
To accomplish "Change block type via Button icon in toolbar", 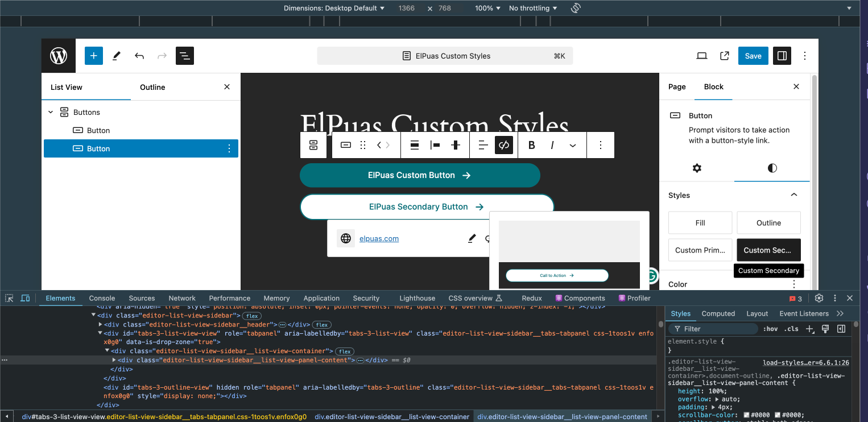I will coord(346,145).
